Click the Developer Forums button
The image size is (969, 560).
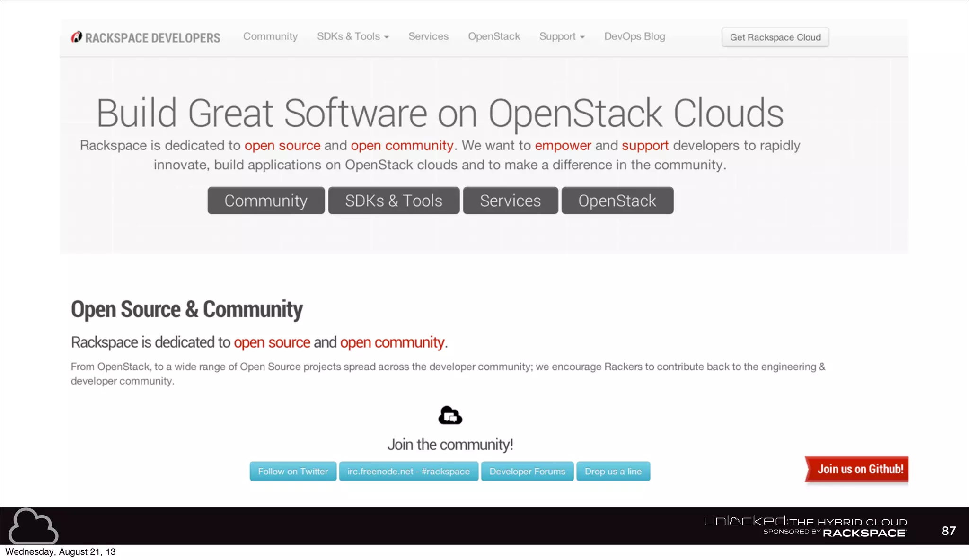527,472
